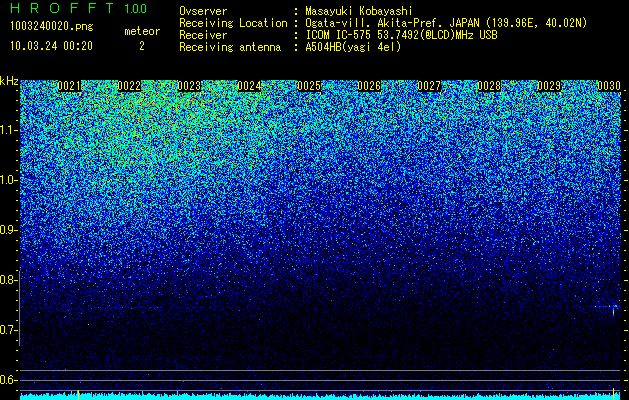Click the ICOM IC-575 53.7492 MHz receiver text
The width and height of the screenshot is (629, 400).
(401, 35)
